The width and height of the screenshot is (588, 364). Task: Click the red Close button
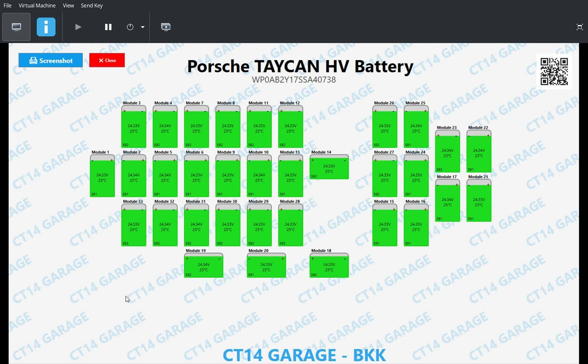pos(107,60)
